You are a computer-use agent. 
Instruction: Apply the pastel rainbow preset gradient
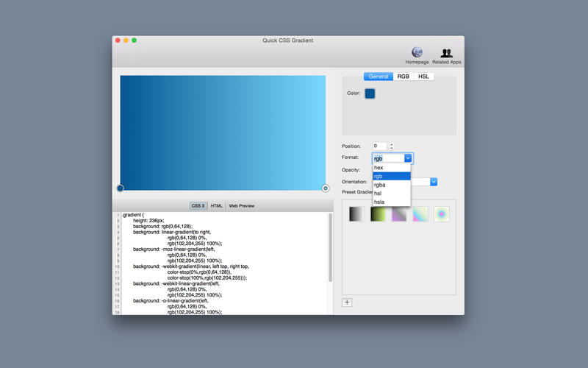pyautogui.click(x=420, y=214)
